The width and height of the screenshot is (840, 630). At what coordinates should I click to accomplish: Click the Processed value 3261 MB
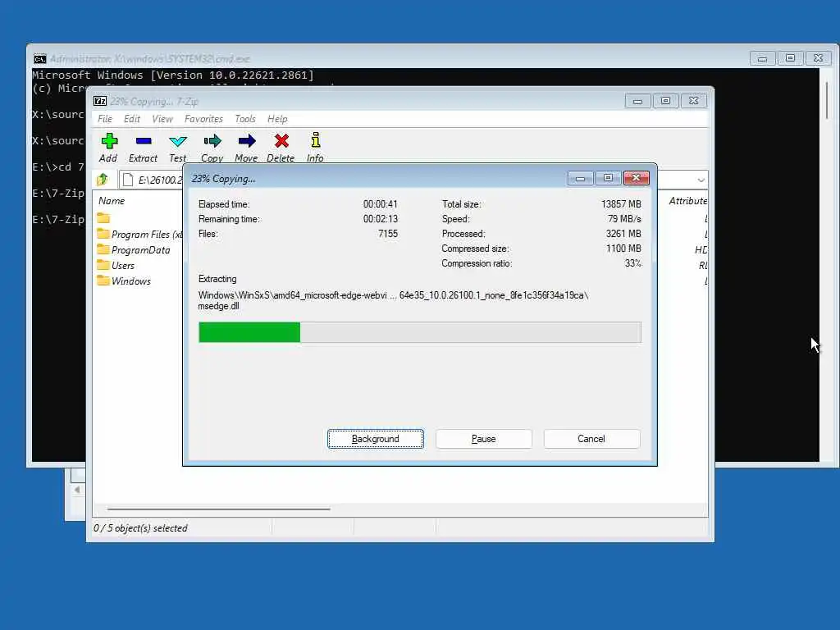click(623, 234)
